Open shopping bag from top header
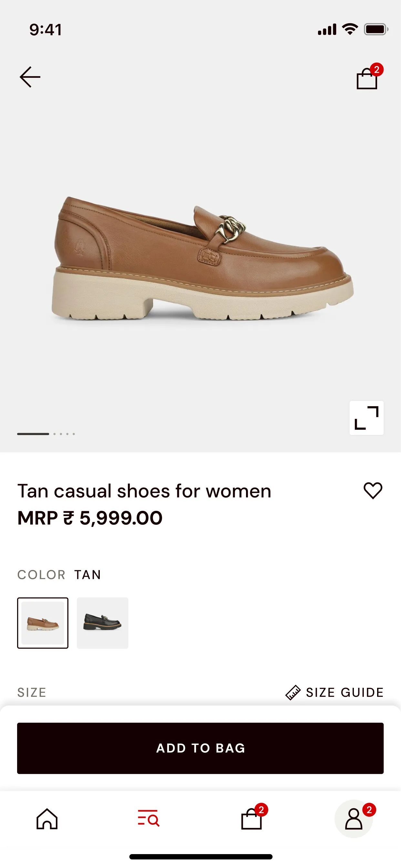This screenshot has width=401, height=868. click(367, 79)
